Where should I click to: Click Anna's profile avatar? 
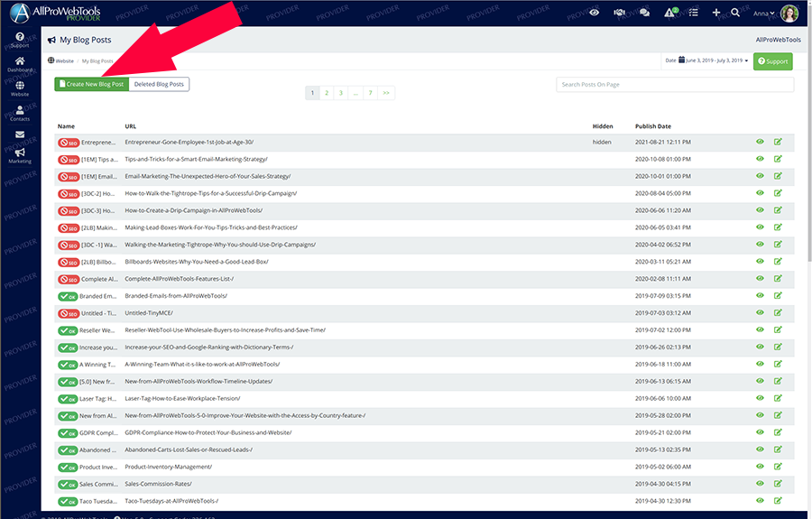click(x=789, y=14)
